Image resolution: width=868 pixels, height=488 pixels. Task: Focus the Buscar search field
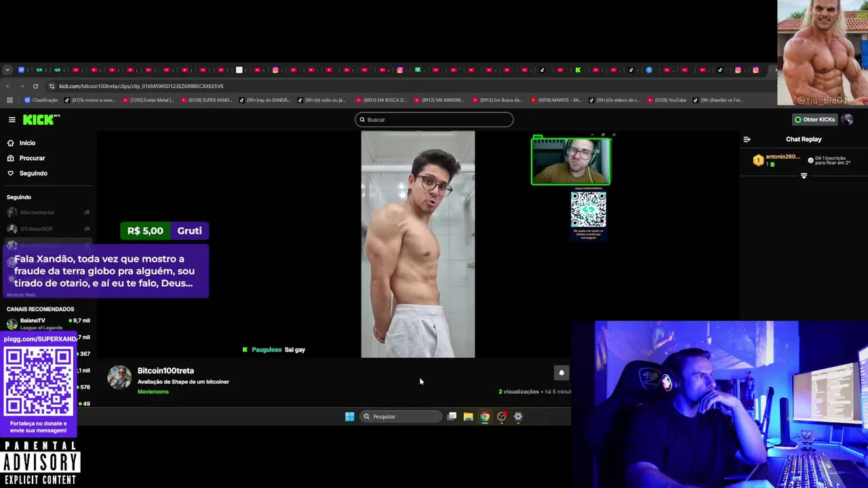point(434,119)
